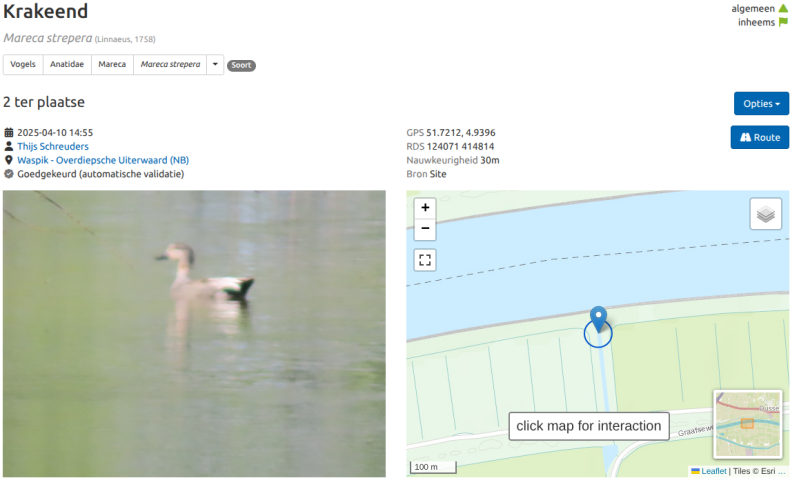Zoom in on the map

(x=425, y=208)
